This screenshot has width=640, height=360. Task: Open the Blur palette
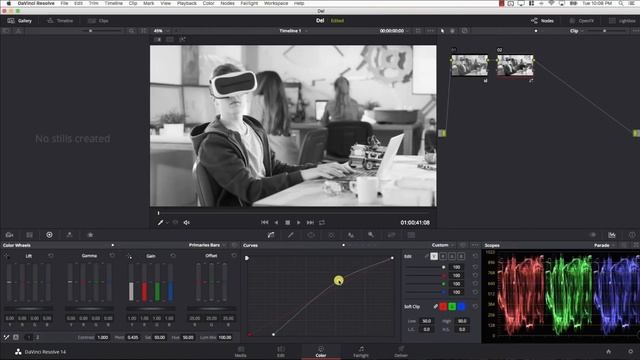[x=351, y=235]
